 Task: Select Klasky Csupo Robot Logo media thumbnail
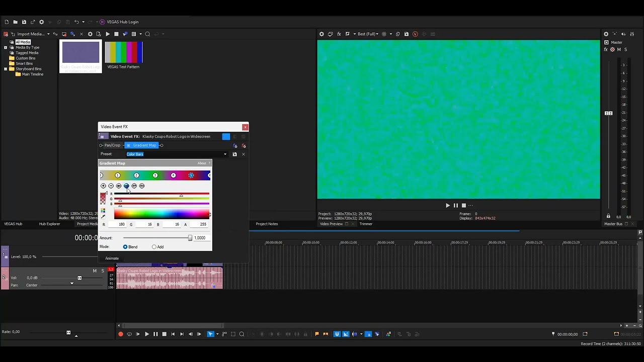[80, 56]
